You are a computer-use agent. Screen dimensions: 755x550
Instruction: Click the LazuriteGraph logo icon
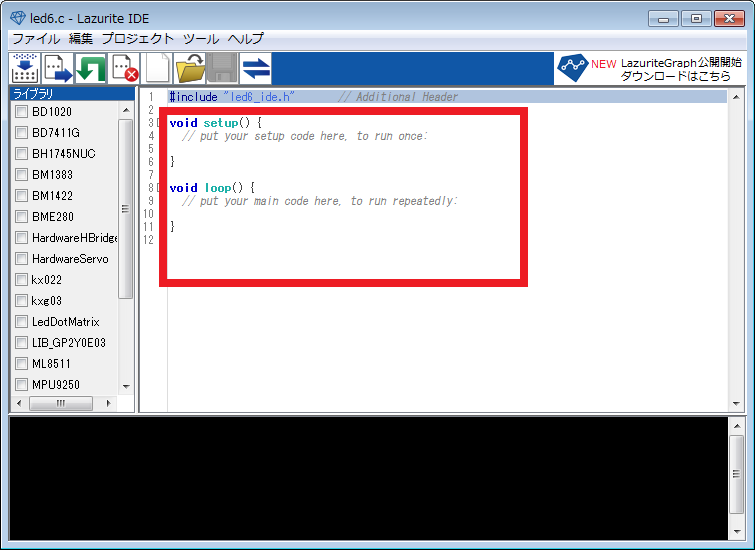572,68
